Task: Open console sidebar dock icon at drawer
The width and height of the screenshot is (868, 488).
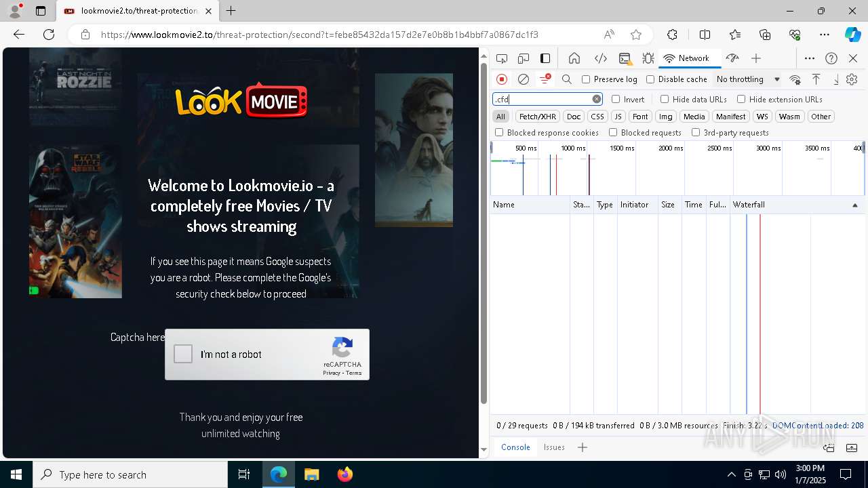Action: (829, 447)
